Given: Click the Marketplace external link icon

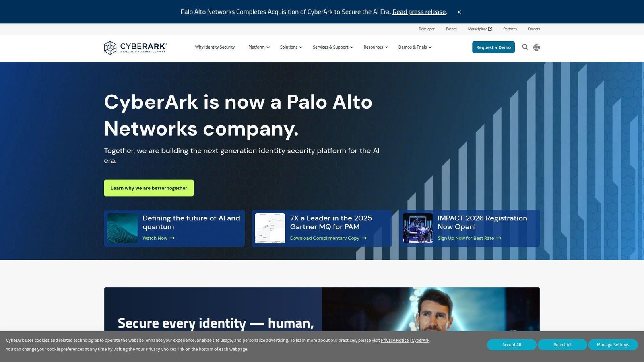Looking at the screenshot, I should pyautogui.click(x=490, y=29).
